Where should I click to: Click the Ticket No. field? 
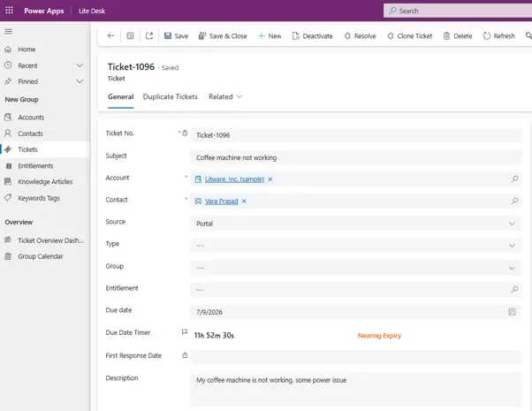point(355,135)
